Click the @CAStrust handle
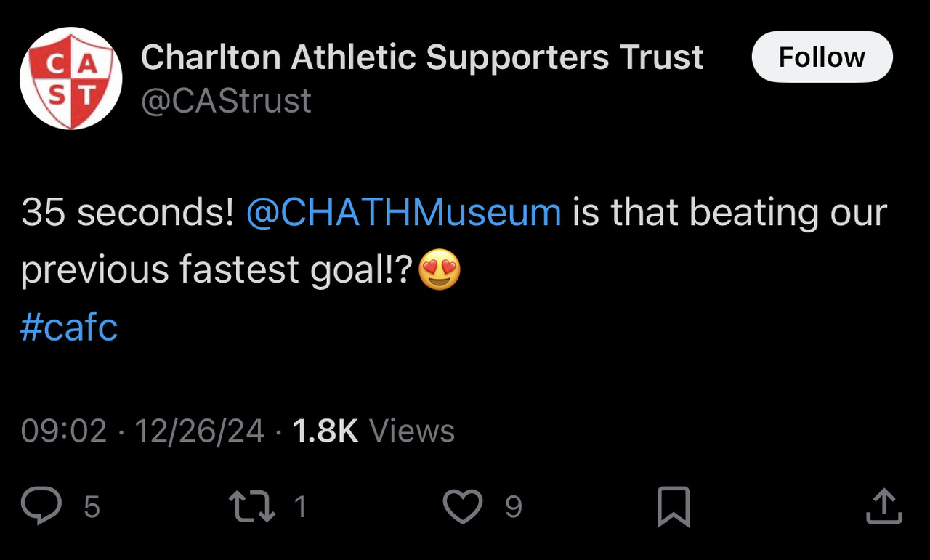The image size is (930, 560). [225, 100]
